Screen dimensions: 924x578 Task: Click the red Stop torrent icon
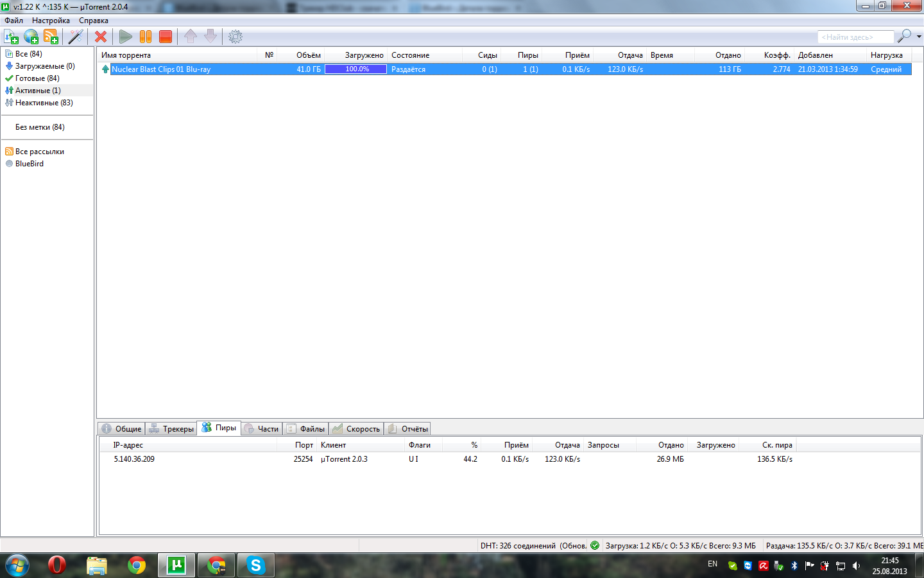(166, 37)
